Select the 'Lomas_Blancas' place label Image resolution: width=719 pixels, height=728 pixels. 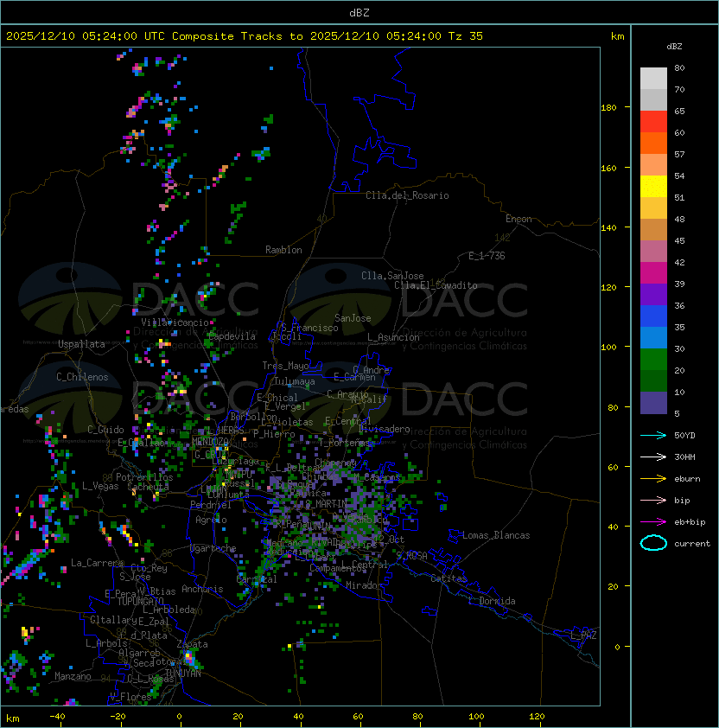coord(496,535)
